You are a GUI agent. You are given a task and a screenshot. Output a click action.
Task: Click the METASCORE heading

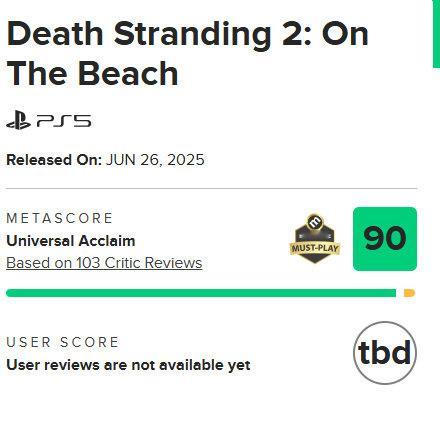[x=60, y=218]
